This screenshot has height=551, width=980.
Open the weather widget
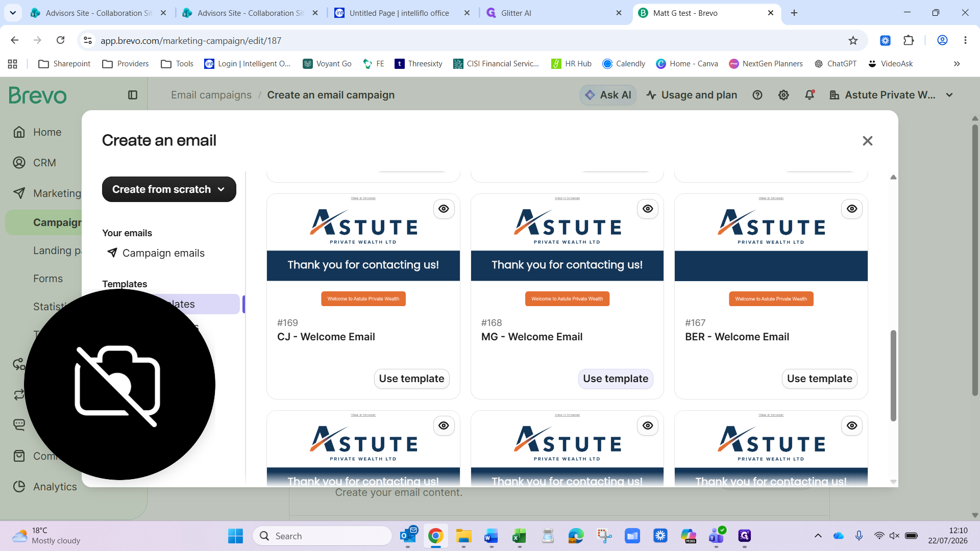pos(46,536)
